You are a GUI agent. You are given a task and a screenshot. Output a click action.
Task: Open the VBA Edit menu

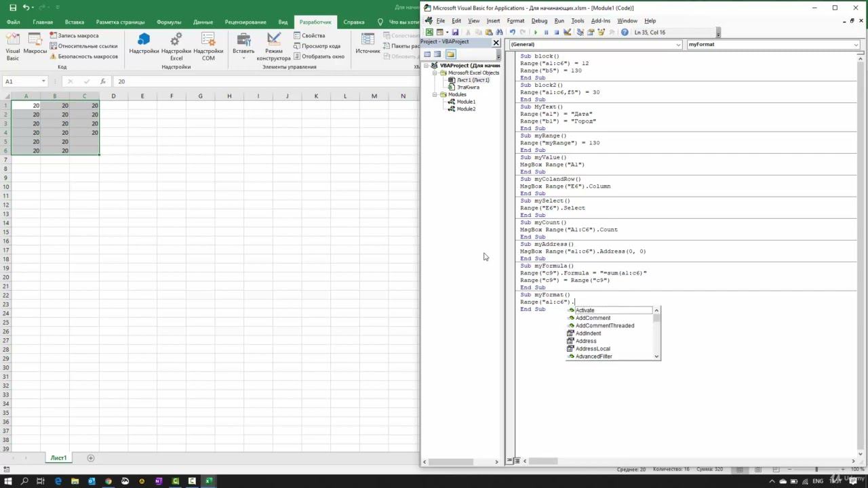pos(456,21)
